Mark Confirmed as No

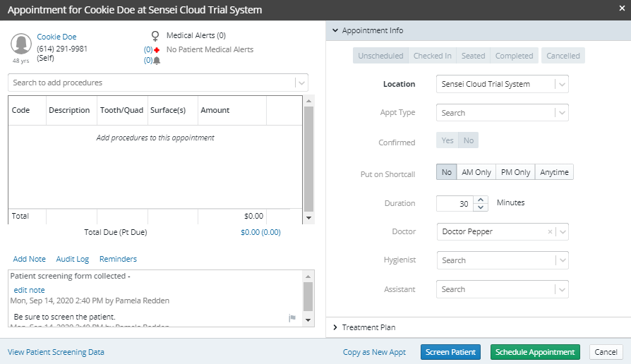pyautogui.click(x=469, y=140)
